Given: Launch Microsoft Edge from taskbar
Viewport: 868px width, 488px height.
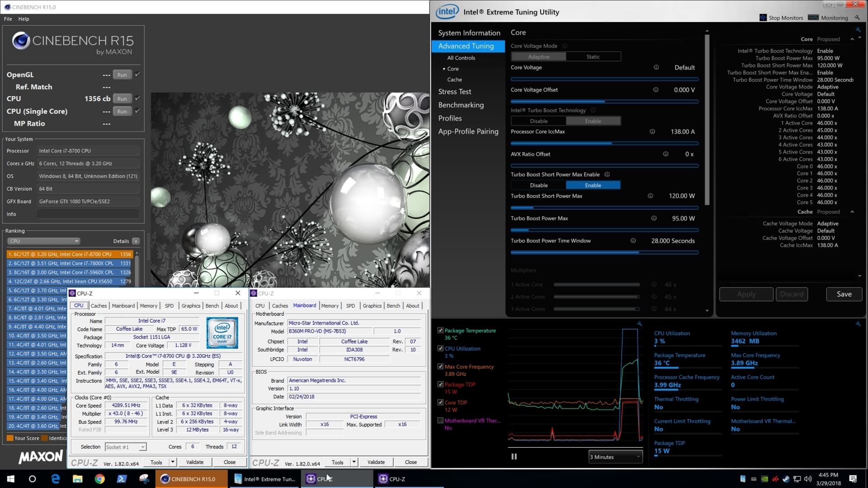Looking at the screenshot, I should (x=55, y=479).
